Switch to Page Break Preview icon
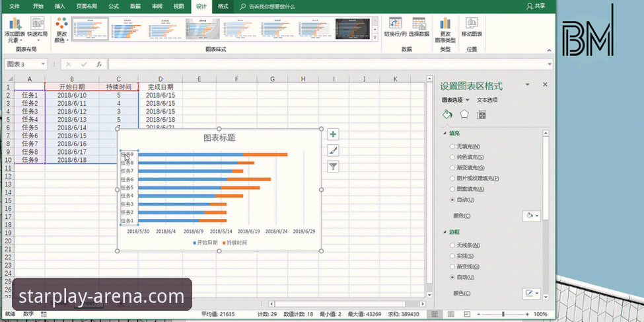 [x=467, y=314]
